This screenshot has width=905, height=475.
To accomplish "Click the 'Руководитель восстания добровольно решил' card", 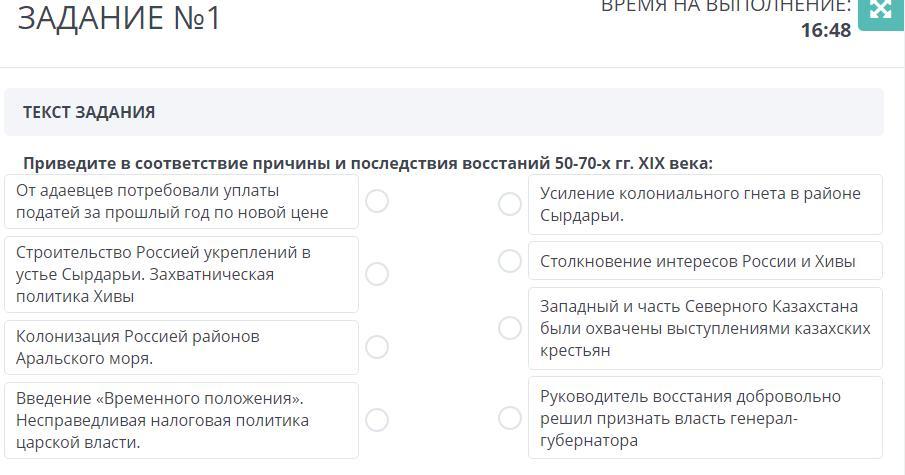I will 705,418.
